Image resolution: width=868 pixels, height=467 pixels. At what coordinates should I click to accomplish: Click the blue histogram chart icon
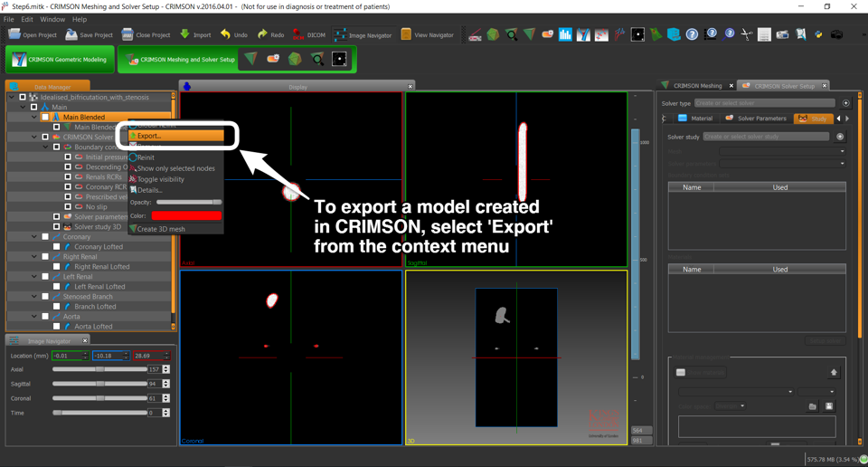click(x=565, y=34)
